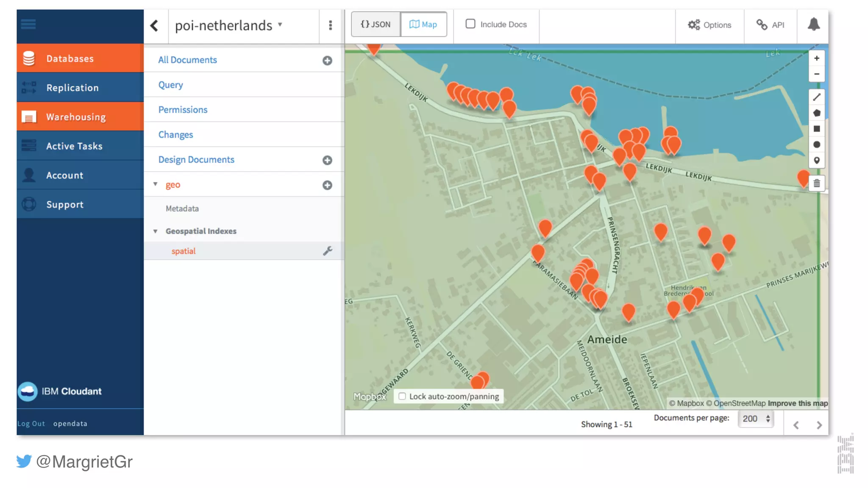Collapse the Geospatial Indexes section

tap(156, 231)
